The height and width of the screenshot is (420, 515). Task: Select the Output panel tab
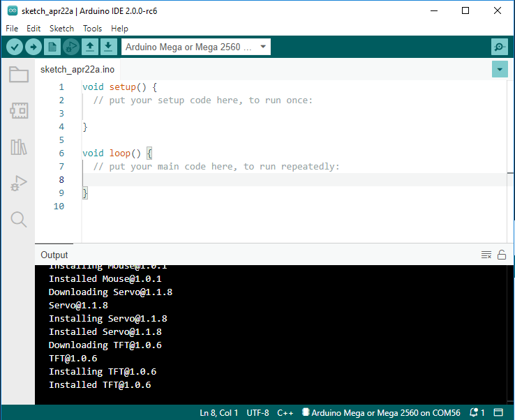click(x=54, y=255)
